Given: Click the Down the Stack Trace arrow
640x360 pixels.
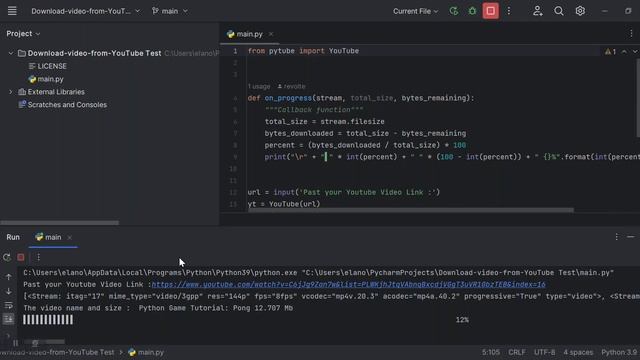Looking at the screenshot, I should (x=9, y=291).
